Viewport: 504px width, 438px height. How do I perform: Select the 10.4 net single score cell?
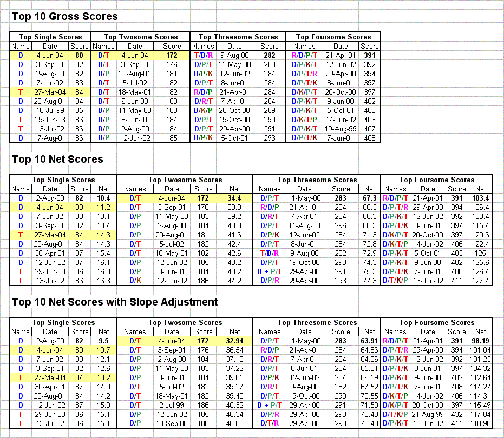pos(103,198)
